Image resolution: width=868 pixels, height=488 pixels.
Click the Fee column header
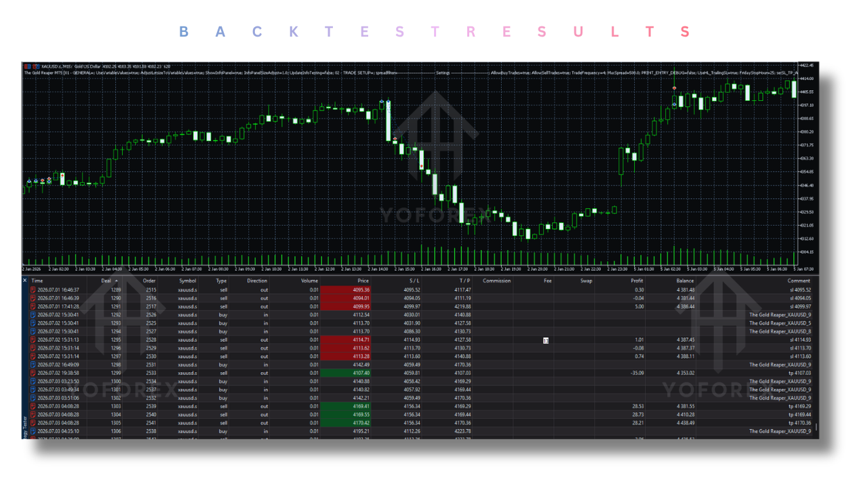(x=548, y=281)
